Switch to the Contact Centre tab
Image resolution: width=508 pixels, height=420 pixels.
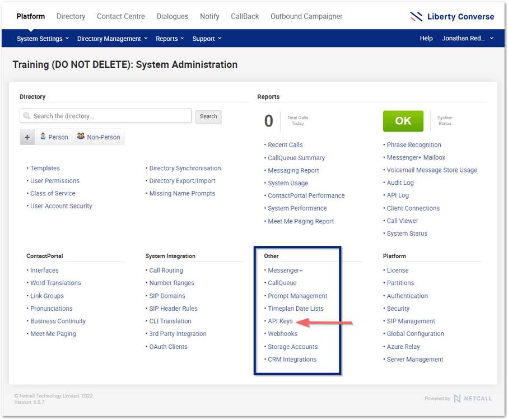coord(120,16)
